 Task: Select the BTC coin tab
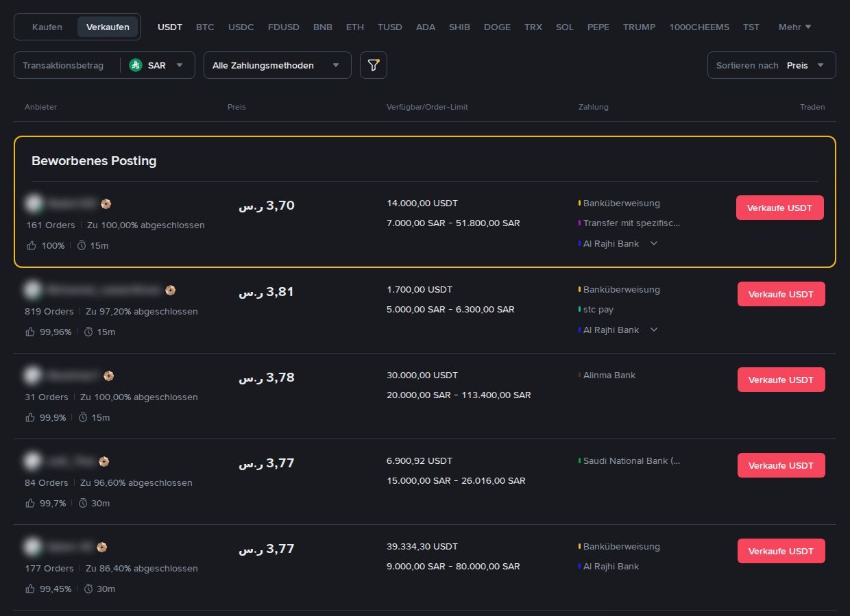coord(205,27)
